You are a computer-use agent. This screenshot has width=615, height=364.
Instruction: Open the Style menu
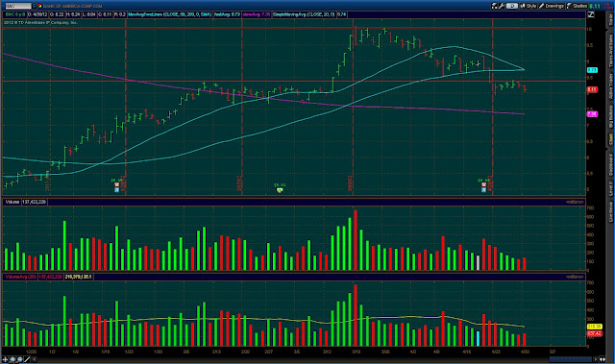[x=529, y=6]
